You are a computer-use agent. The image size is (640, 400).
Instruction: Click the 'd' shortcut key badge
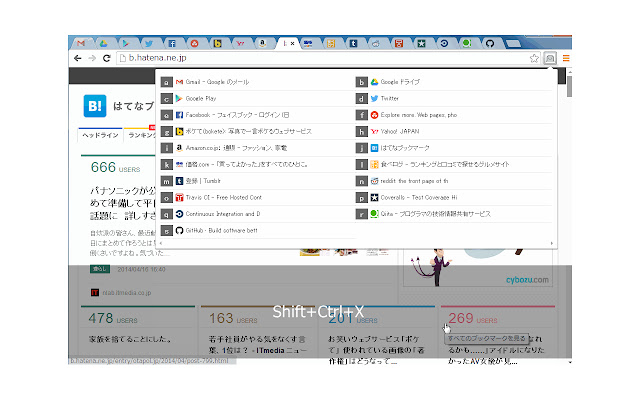362,98
